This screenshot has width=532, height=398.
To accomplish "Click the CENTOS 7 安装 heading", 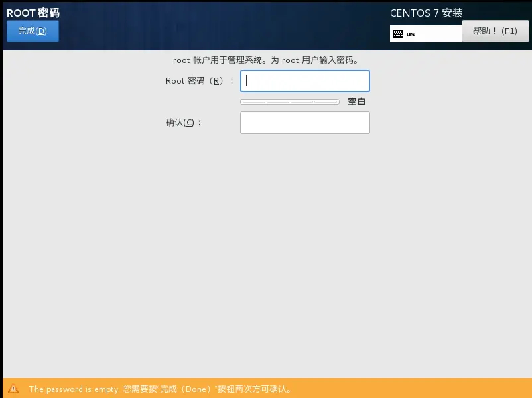I will [426, 13].
